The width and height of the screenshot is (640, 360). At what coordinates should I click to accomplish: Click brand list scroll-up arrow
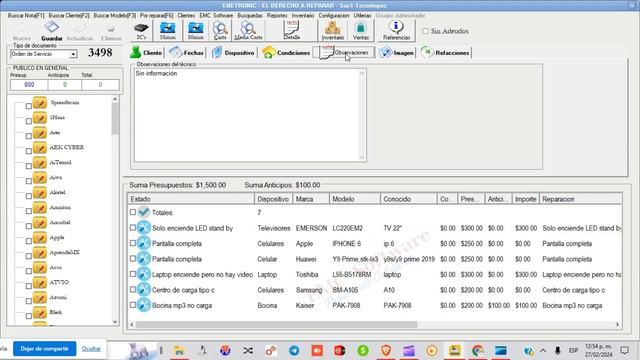tap(115, 99)
